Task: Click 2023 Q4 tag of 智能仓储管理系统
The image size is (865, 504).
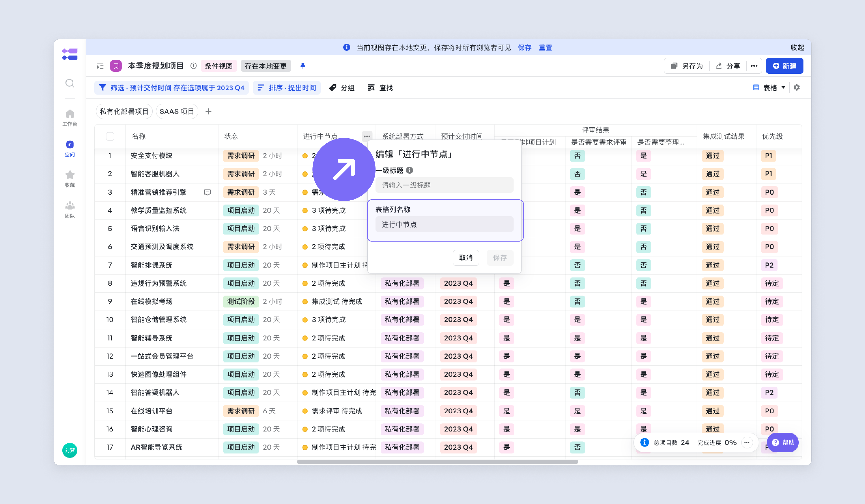Action: (x=458, y=320)
